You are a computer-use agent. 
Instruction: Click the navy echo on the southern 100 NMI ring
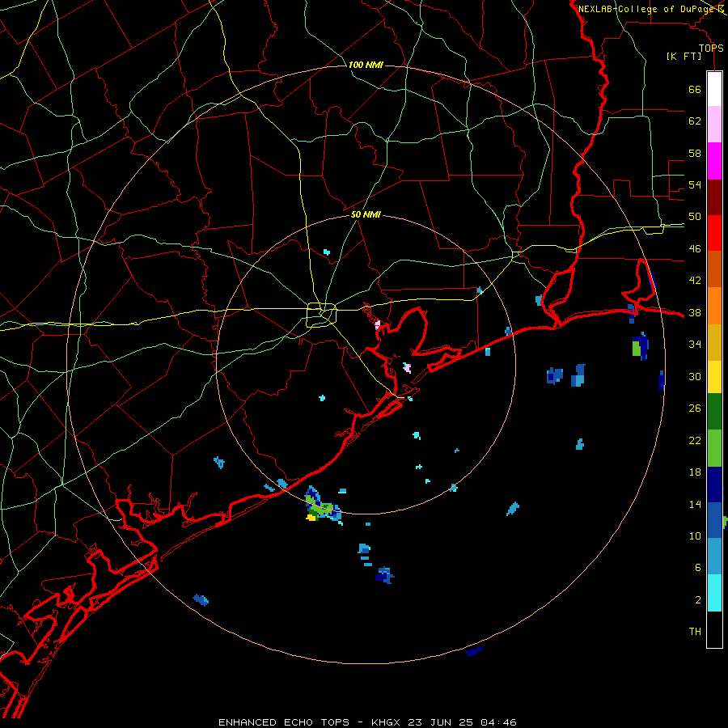click(475, 651)
